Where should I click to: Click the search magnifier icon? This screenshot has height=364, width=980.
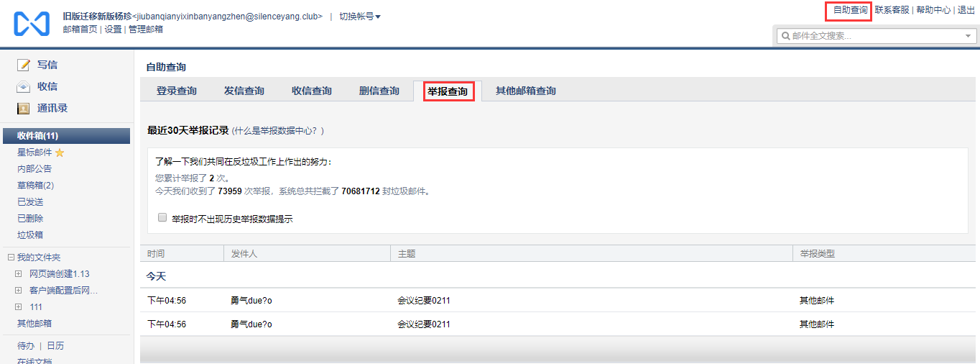785,36
